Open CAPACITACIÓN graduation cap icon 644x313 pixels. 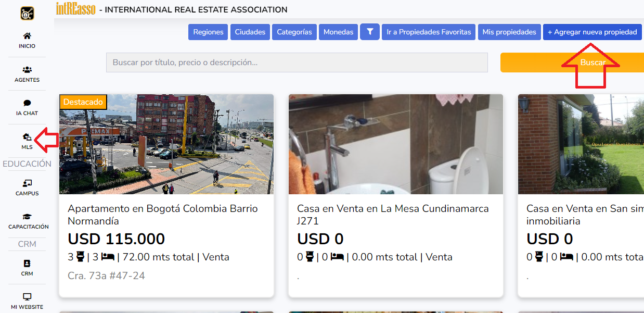tap(27, 217)
